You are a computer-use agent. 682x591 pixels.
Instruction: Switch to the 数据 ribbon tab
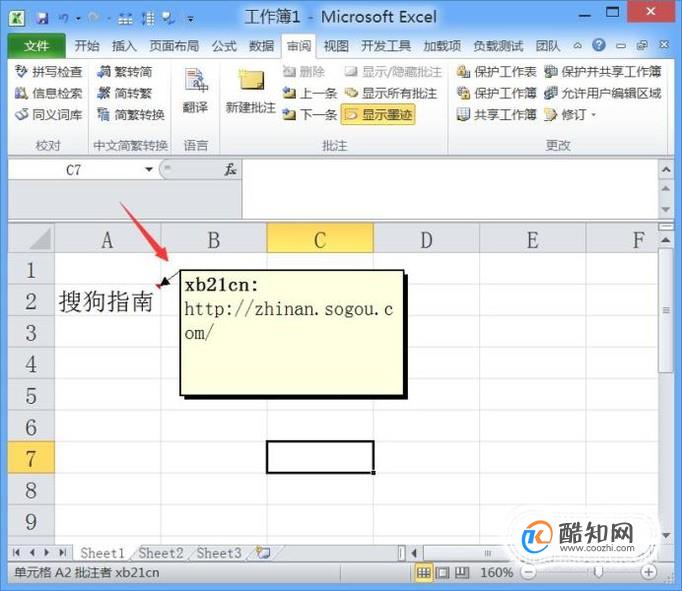tap(261, 46)
